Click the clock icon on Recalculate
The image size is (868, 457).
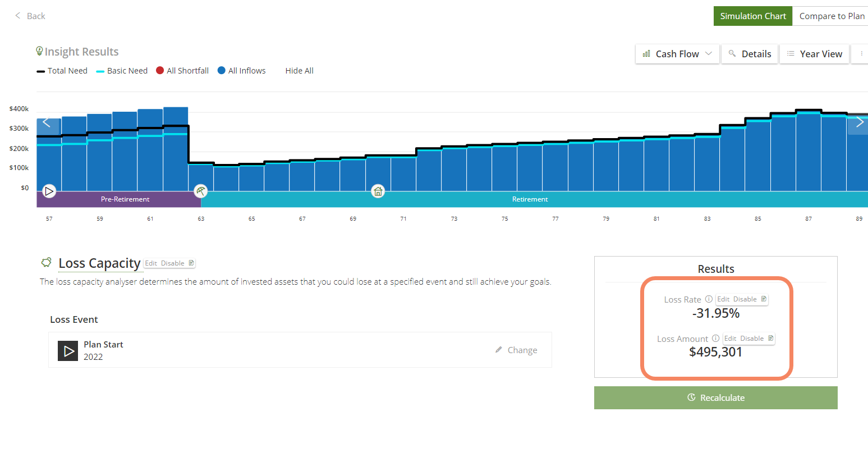[691, 397]
